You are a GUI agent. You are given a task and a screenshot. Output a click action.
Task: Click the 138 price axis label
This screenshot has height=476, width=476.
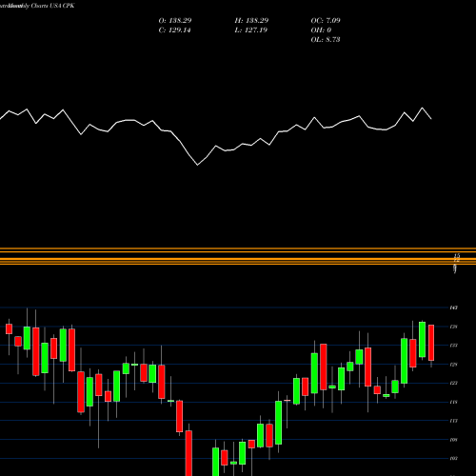[453, 327]
